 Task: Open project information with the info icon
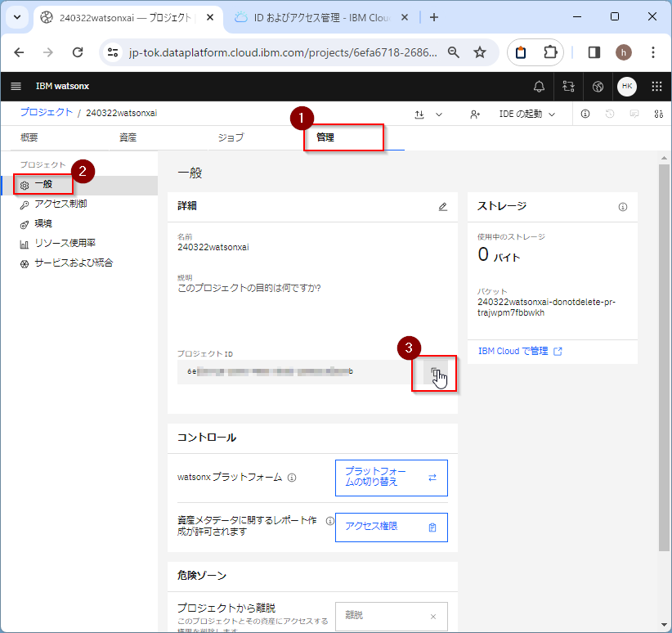coord(585,114)
